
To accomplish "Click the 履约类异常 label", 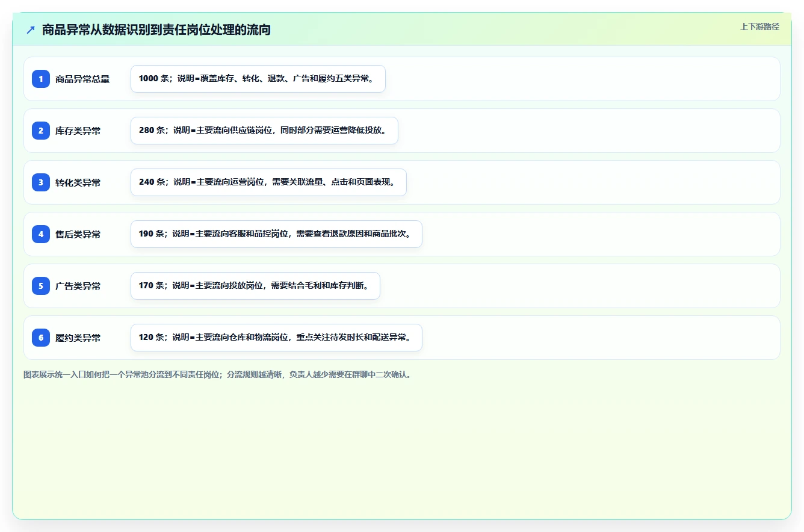I will [x=78, y=338].
